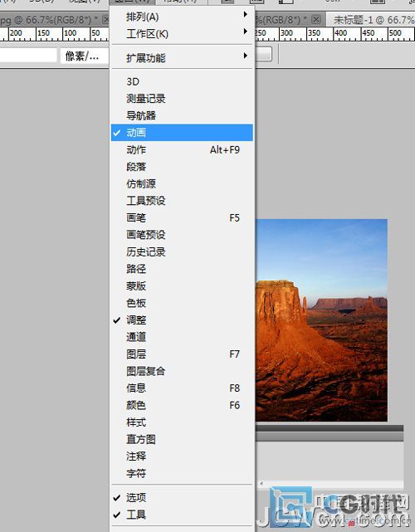
Task: Select 仿制源 from the menu
Action: tap(182, 184)
